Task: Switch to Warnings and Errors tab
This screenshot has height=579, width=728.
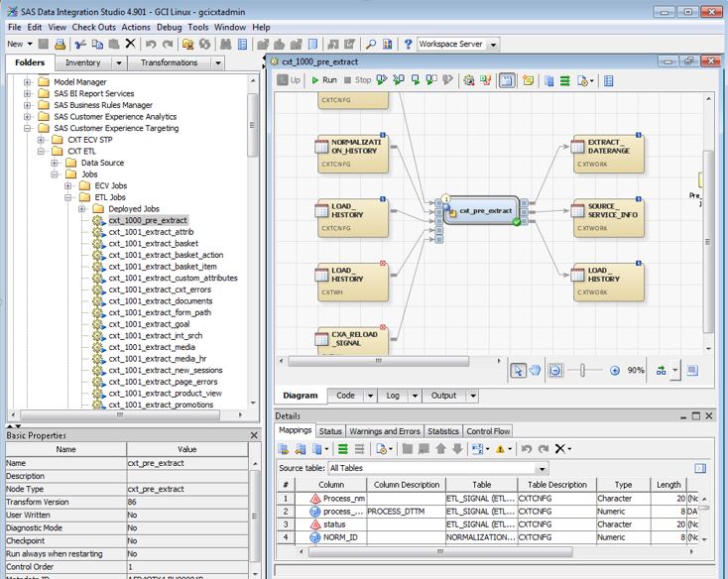Action: point(385,431)
